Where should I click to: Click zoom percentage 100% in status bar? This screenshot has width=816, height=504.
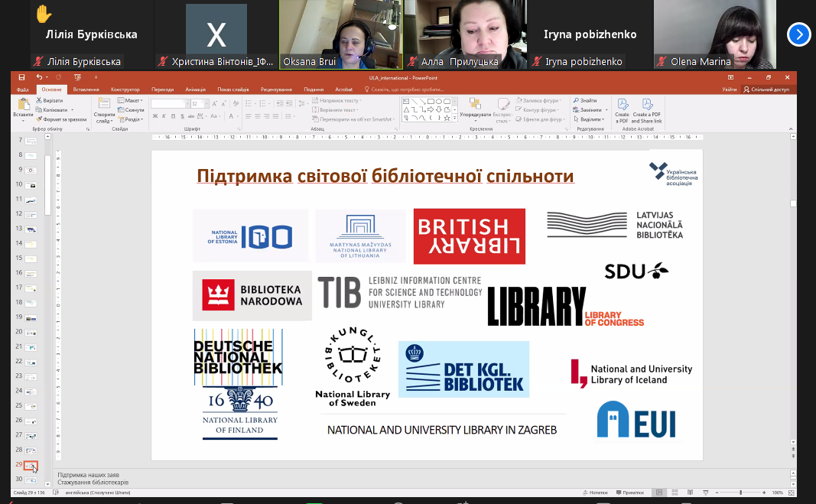778,492
